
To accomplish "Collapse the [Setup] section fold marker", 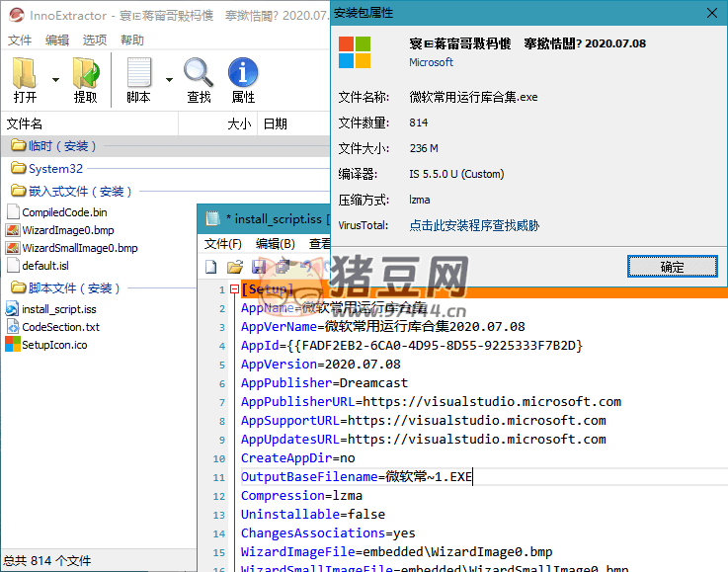I will click(234, 289).
